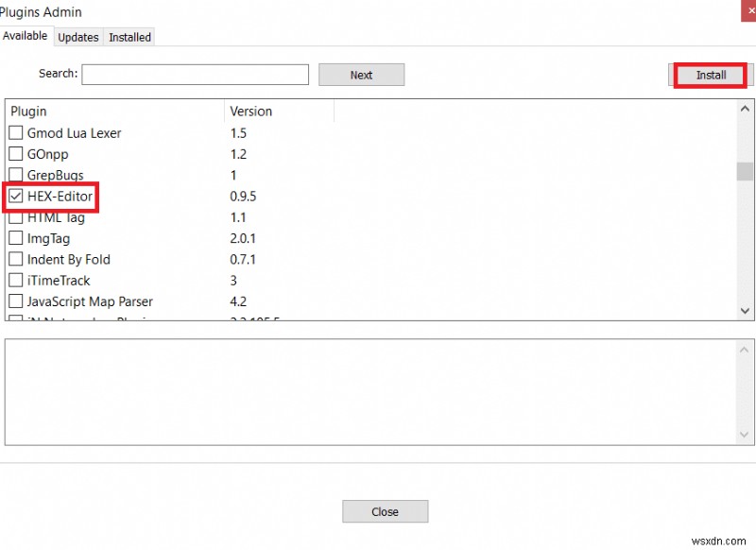Screen dimensions: 756x550
Task: Click version 1.1 of HTML Tag
Action: tap(238, 217)
